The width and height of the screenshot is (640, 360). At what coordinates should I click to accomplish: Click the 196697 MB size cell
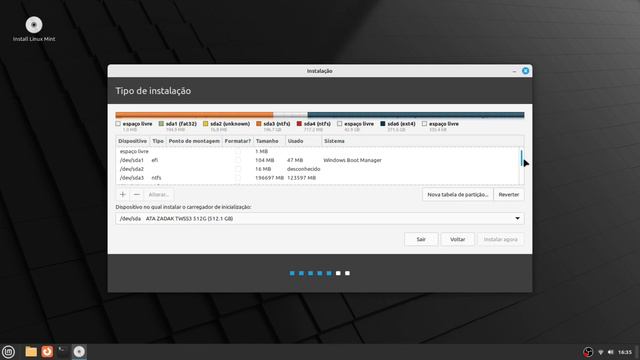[269, 178]
